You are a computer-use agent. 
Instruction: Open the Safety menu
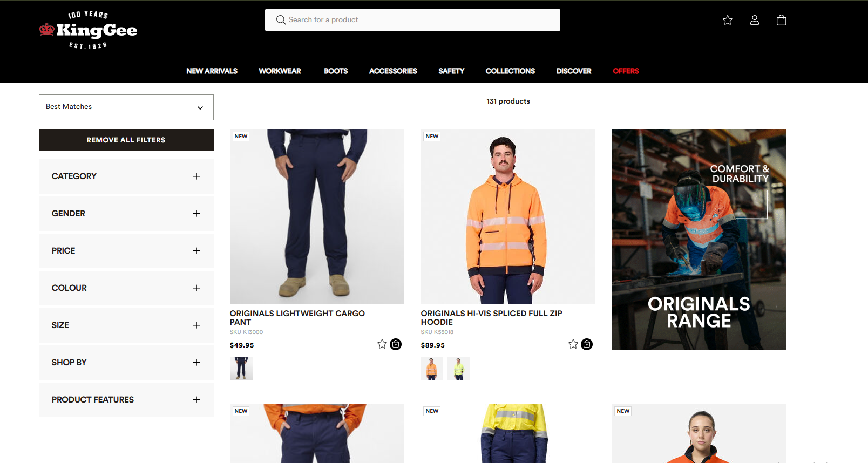pyautogui.click(x=451, y=71)
